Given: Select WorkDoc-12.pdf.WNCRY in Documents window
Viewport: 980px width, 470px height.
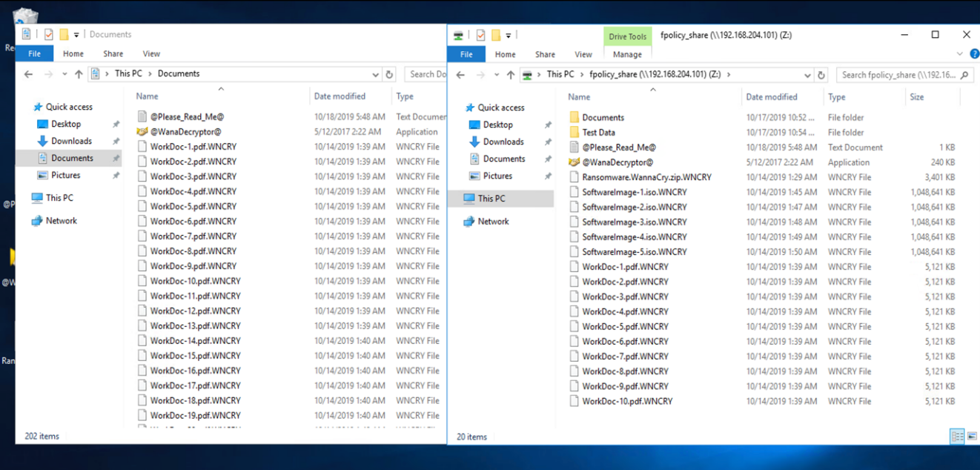Looking at the screenshot, I should tap(196, 311).
